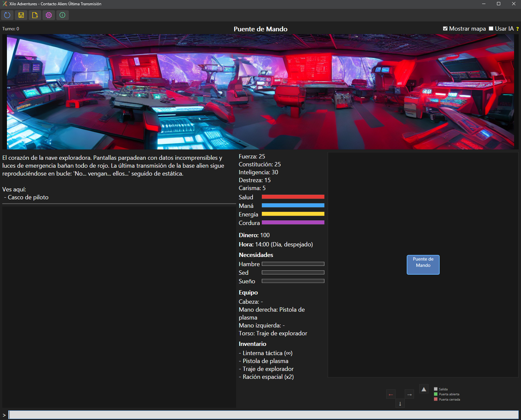521x420 pixels.
Task: Click the green Puerta abierta legend swatch
Action: 436,394
